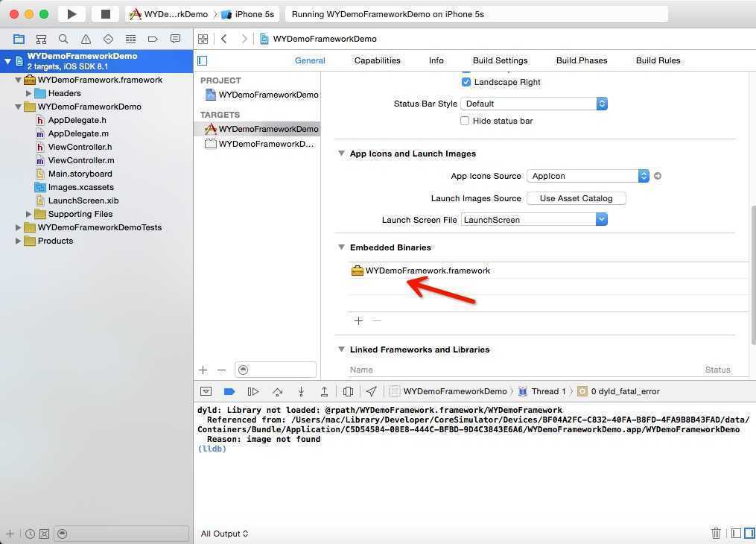Image resolution: width=756 pixels, height=544 pixels.
Task: Open the Project navigator folder icon
Action: click(19, 39)
